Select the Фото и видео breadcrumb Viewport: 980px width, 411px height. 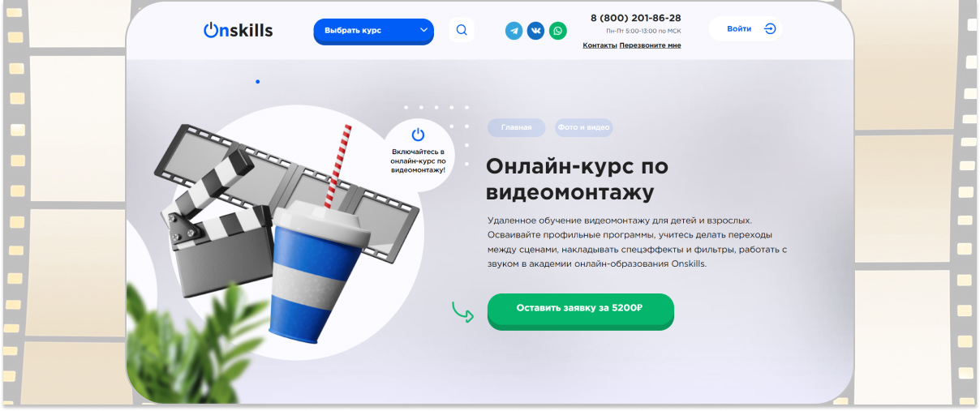[x=584, y=128]
